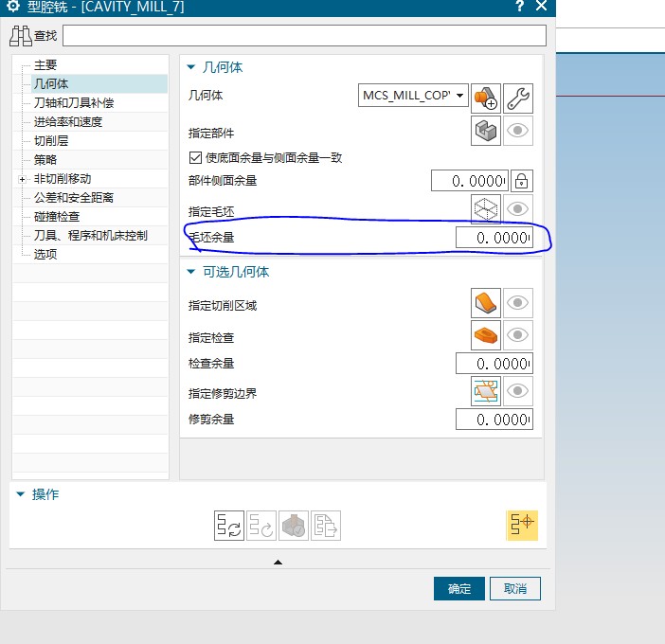The image size is (665, 644).
Task: Click the Replay tool path icon
Action: click(261, 526)
